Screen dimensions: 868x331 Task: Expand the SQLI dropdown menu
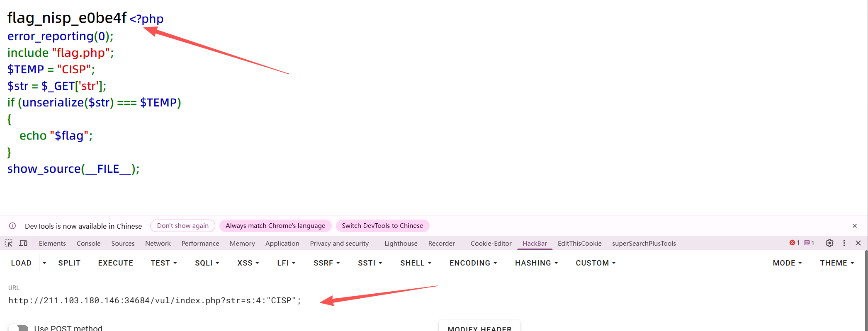coord(207,263)
